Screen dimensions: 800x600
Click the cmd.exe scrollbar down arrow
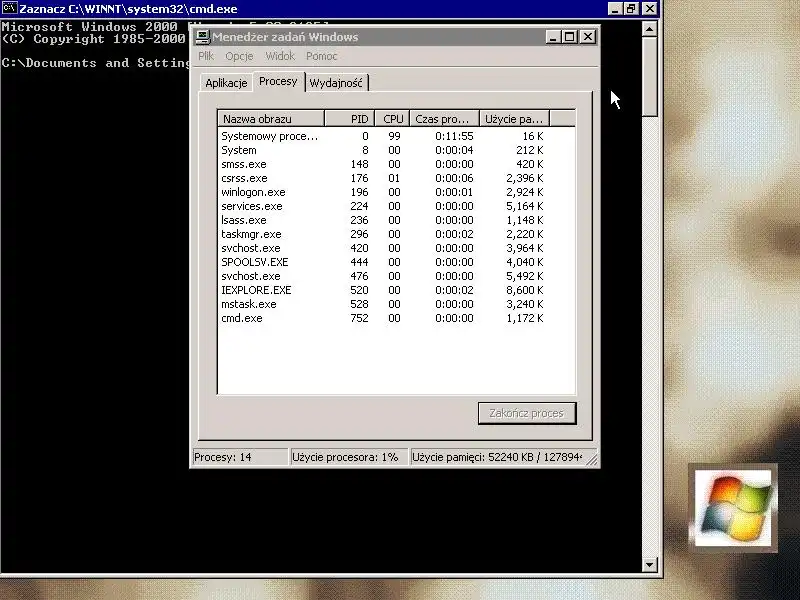pyautogui.click(x=649, y=564)
